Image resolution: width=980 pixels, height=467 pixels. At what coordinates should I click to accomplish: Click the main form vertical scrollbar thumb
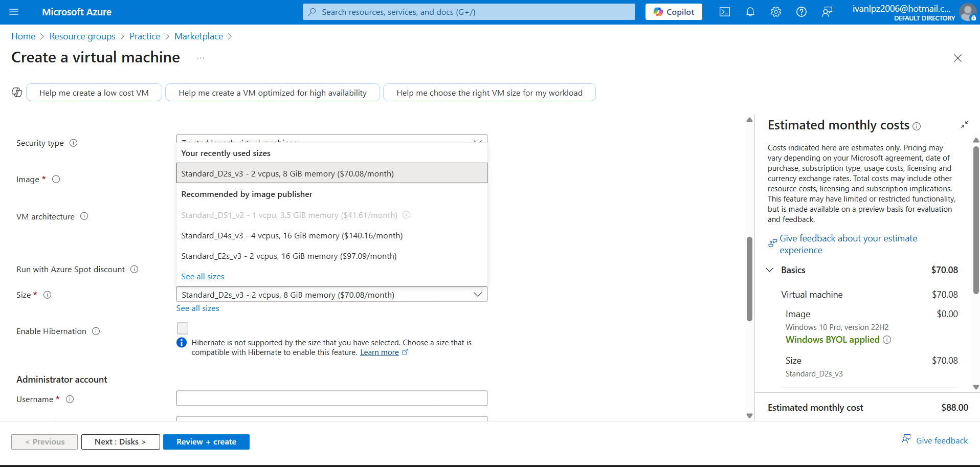click(x=749, y=279)
